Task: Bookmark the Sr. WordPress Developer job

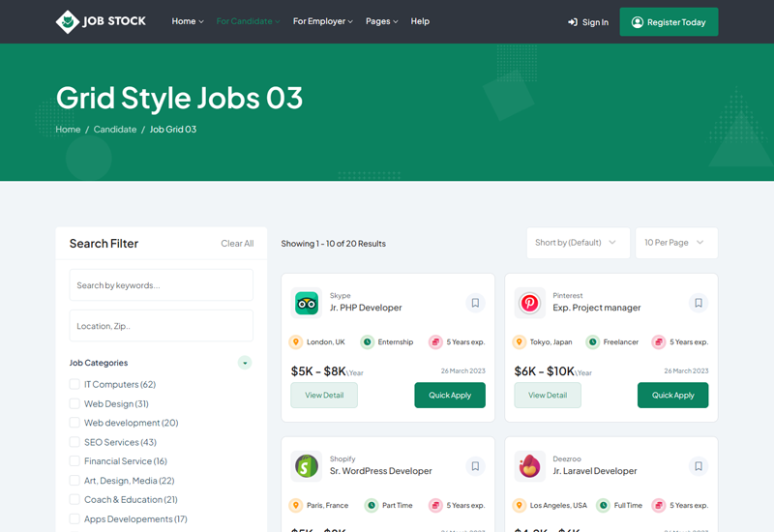Action: click(475, 466)
